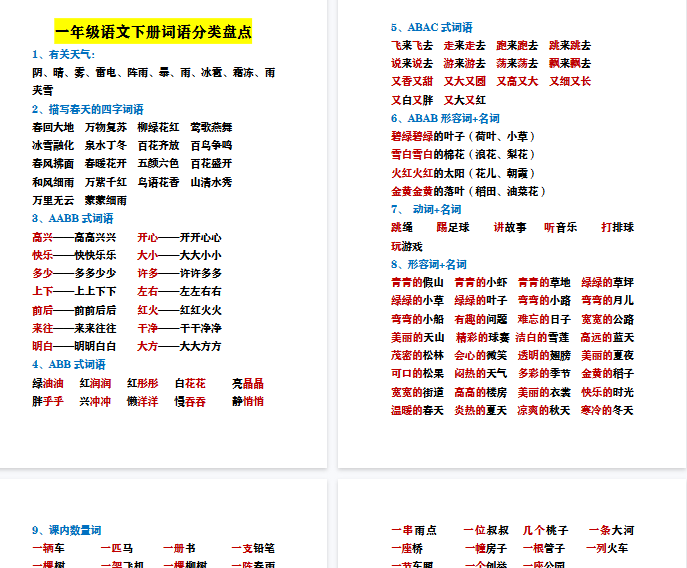
Task: Click the phrase 一辆车
Action: click(x=48, y=548)
